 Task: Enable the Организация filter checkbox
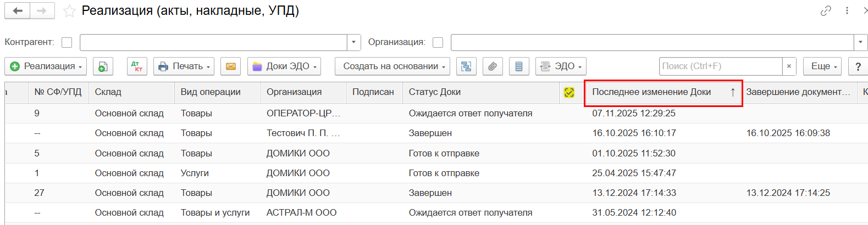(x=438, y=42)
